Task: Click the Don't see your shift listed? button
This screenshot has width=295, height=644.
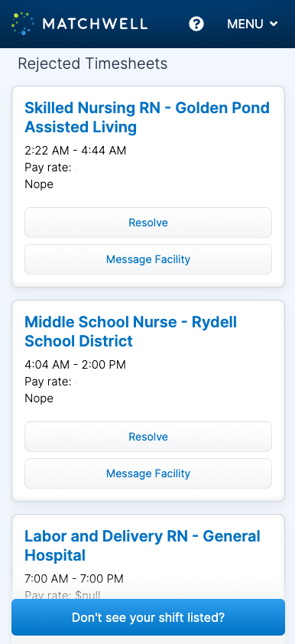Action: [x=148, y=617]
